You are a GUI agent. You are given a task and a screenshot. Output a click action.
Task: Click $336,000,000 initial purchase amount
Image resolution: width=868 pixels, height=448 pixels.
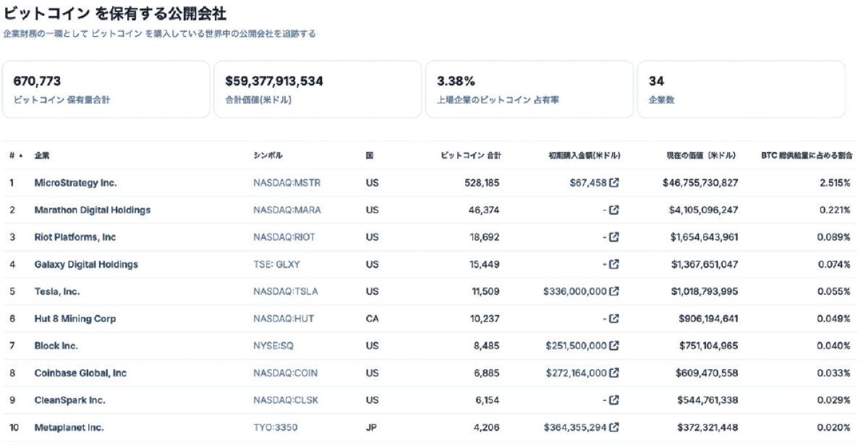(x=575, y=292)
